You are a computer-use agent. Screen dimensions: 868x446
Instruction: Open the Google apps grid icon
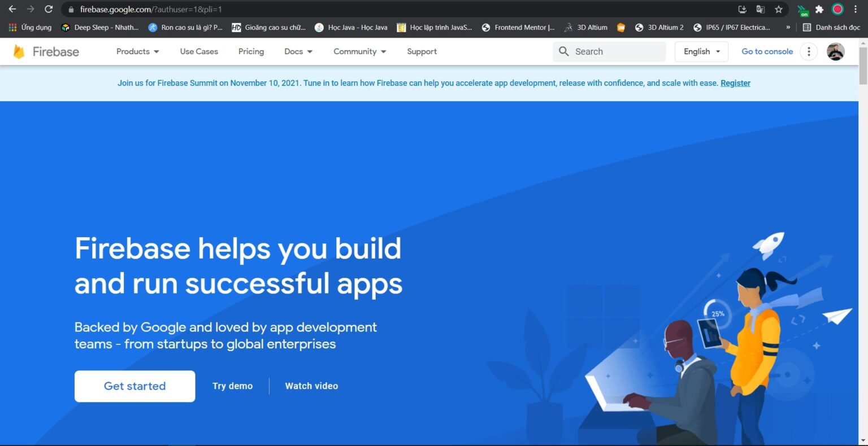(x=11, y=27)
